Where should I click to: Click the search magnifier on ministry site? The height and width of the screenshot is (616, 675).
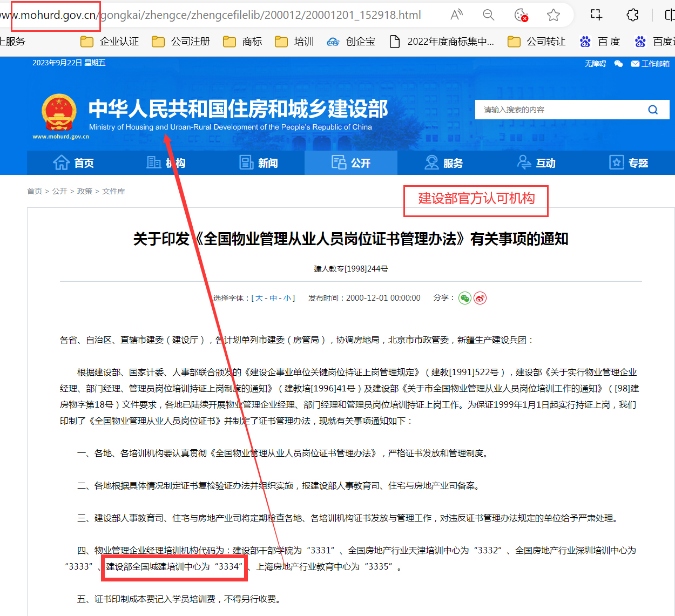coord(653,110)
